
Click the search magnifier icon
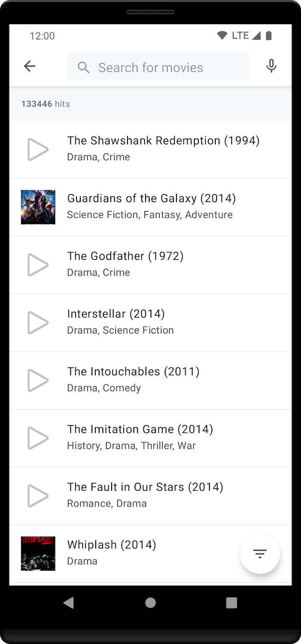tap(84, 67)
